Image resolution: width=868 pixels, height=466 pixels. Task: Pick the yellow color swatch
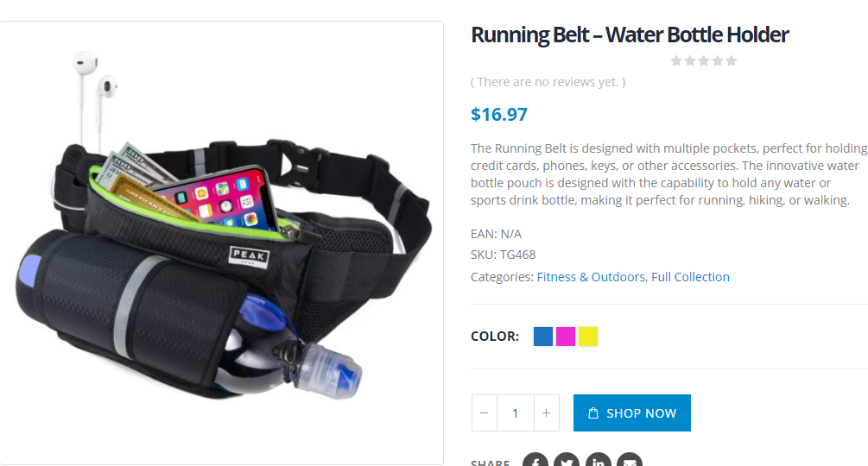click(588, 336)
